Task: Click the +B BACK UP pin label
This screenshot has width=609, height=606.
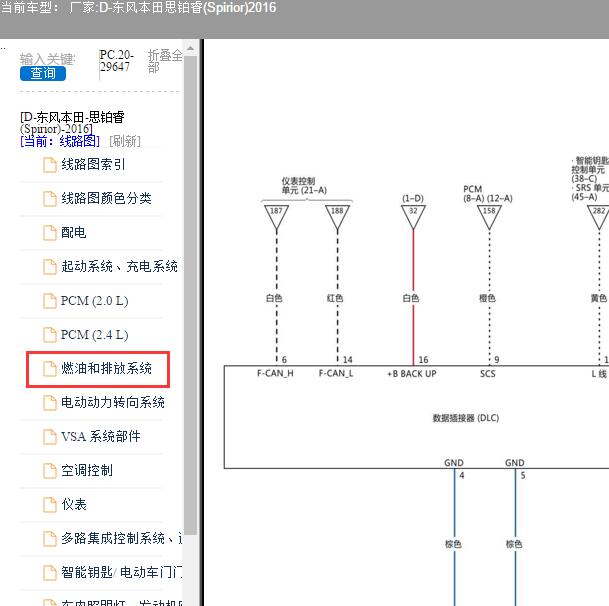Action: click(412, 374)
